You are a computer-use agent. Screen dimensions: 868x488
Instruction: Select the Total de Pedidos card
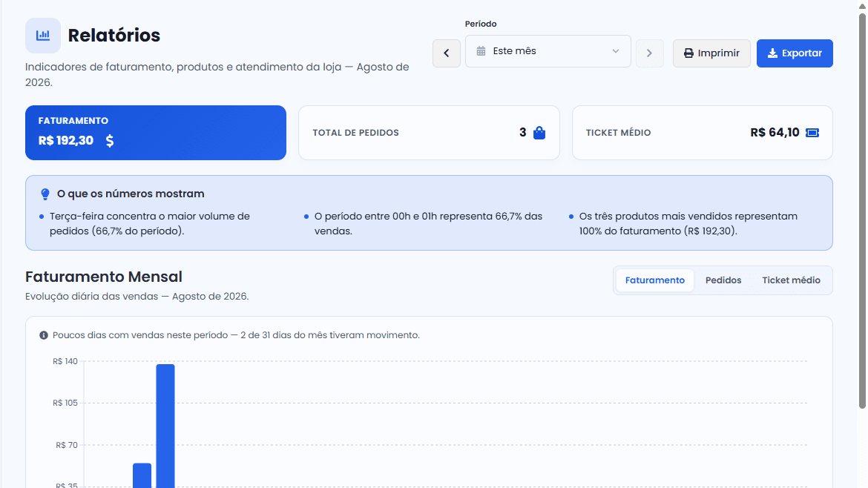(x=429, y=133)
